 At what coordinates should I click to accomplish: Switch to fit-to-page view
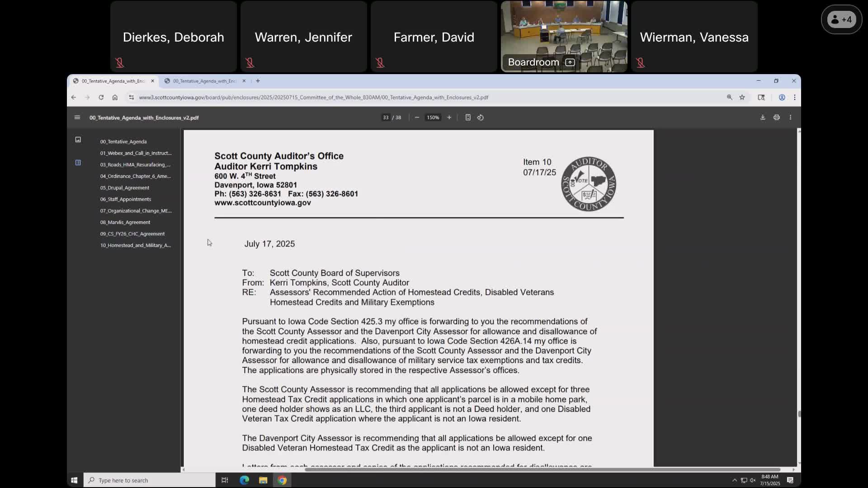click(468, 117)
